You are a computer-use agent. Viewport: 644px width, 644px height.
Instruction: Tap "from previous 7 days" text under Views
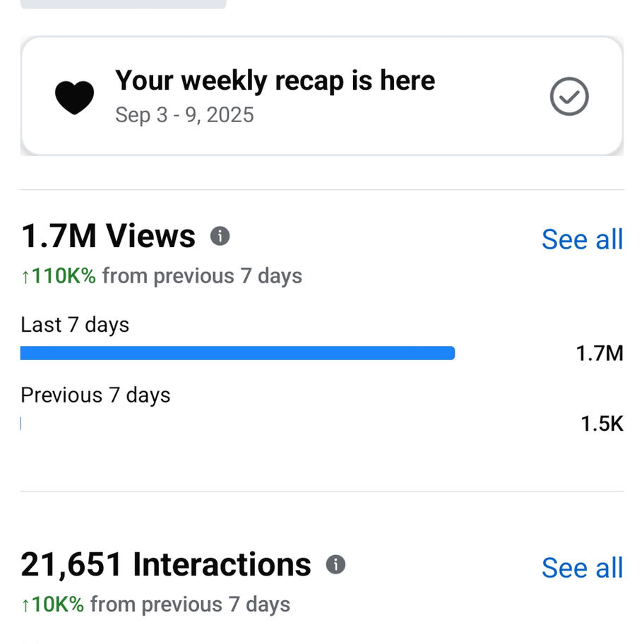[202, 275]
